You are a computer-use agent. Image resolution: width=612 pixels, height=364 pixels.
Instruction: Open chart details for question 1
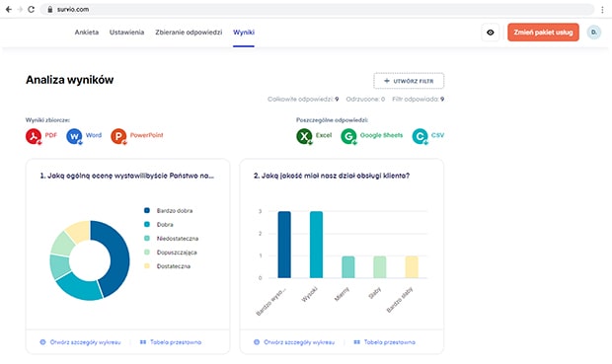[80, 342]
